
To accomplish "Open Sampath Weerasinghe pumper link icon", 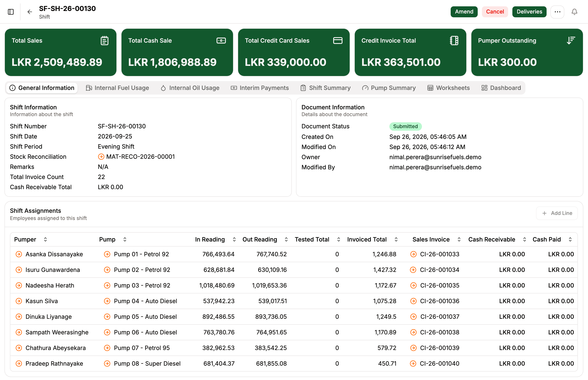I will pos(19,332).
